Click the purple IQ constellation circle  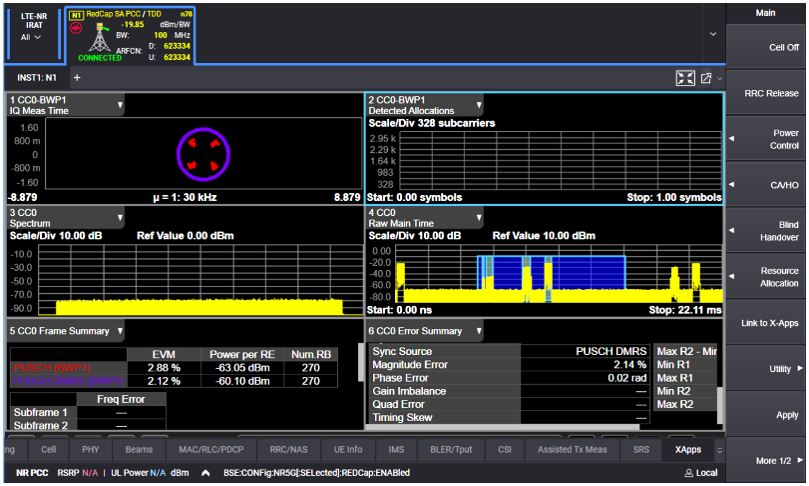[x=203, y=152]
